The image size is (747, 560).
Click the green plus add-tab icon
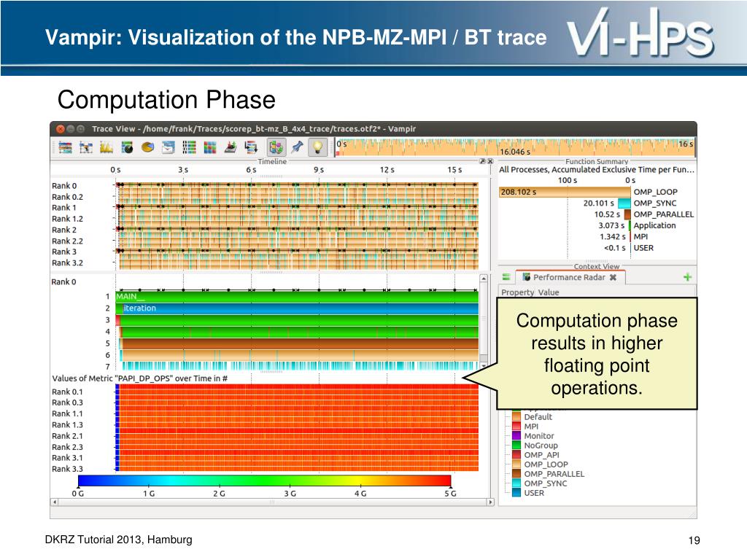point(687,276)
